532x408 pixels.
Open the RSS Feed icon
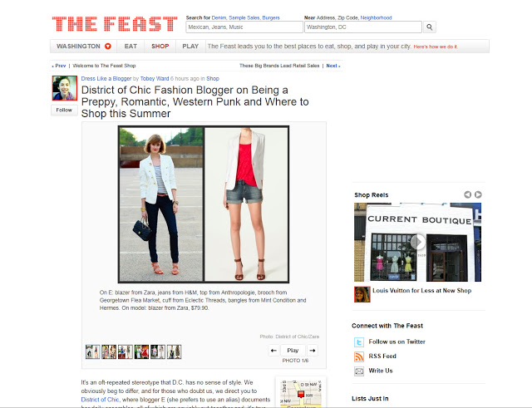(x=359, y=356)
